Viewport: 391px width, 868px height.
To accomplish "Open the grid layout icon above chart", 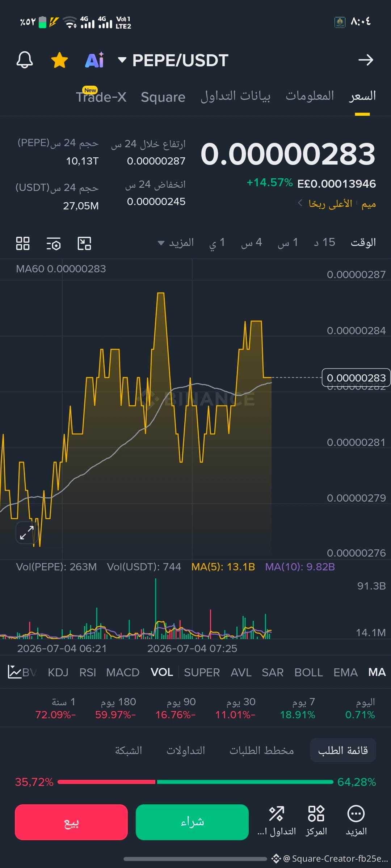I will point(23,243).
